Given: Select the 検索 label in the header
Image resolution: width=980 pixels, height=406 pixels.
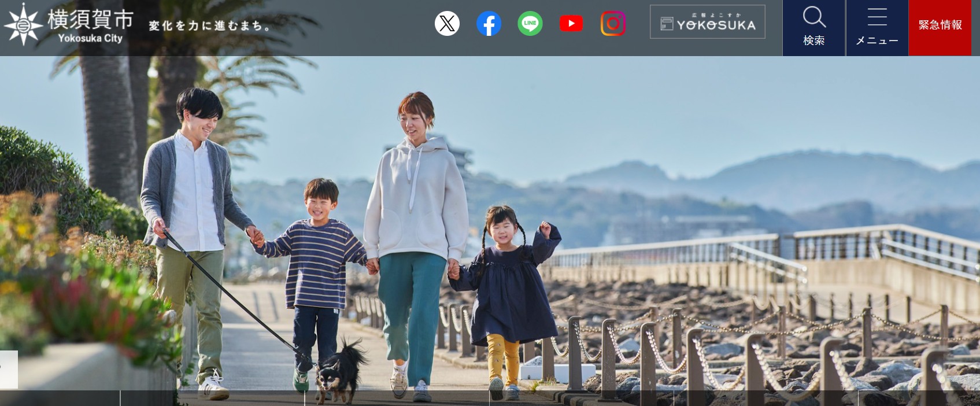Looking at the screenshot, I should coord(813,40).
